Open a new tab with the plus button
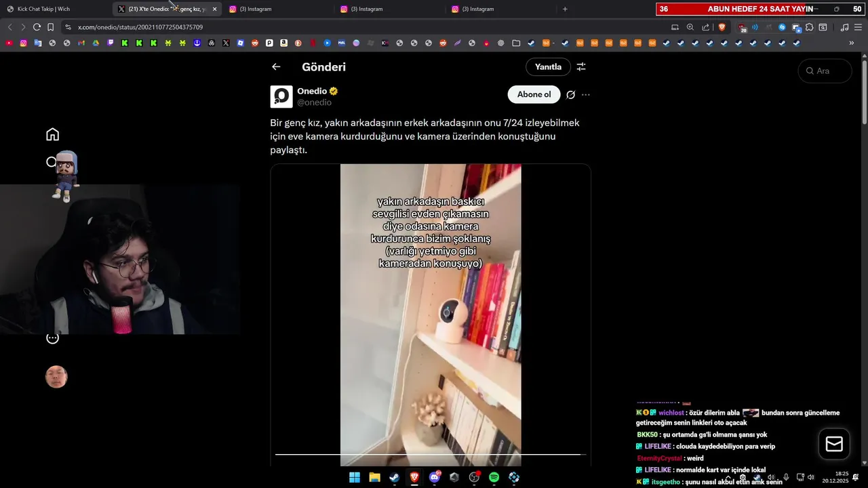The width and height of the screenshot is (868, 488). pyautogui.click(x=565, y=9)
